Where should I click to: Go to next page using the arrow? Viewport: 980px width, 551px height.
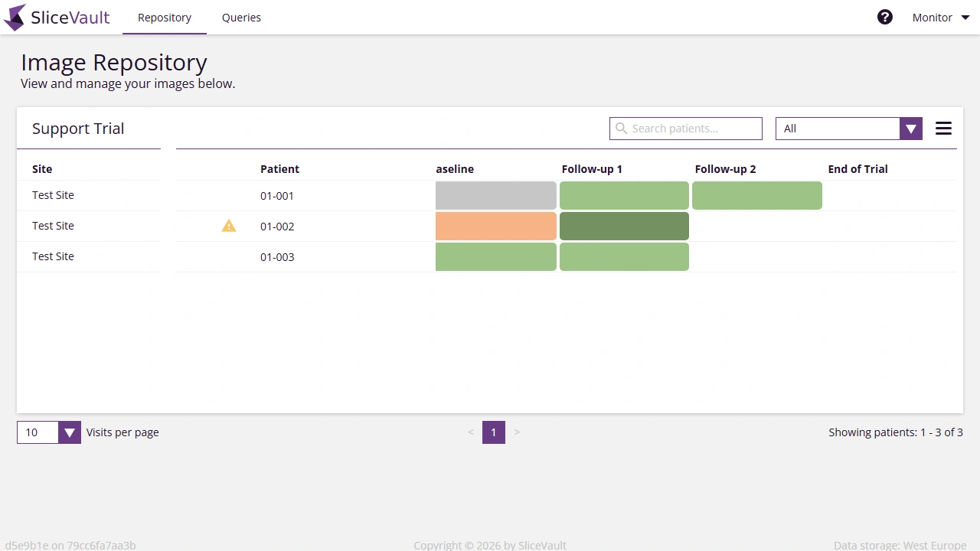tap(517, 432)
